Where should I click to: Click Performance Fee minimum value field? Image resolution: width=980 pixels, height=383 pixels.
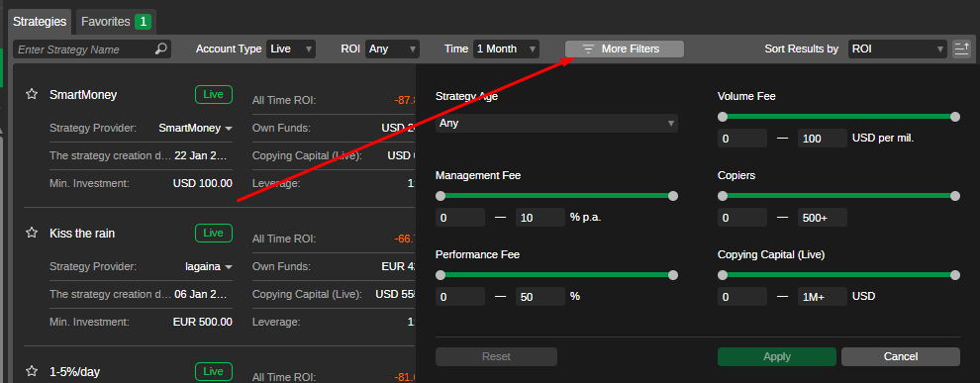tap(460, 297)
